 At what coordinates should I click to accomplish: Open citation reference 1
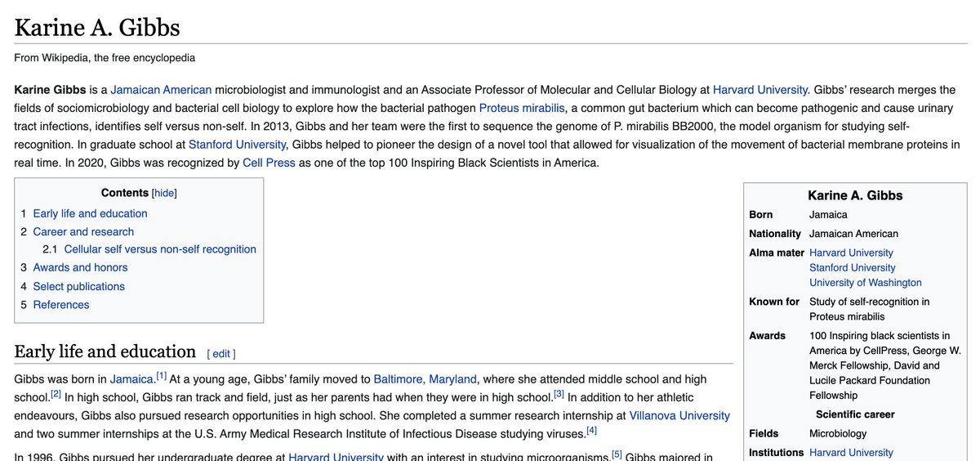pos(162,375)
